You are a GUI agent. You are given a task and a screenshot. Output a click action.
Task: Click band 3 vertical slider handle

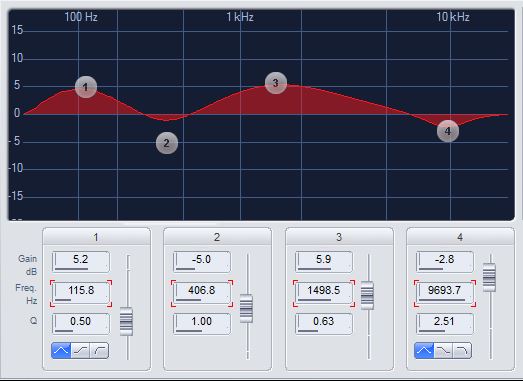(368, 296)
